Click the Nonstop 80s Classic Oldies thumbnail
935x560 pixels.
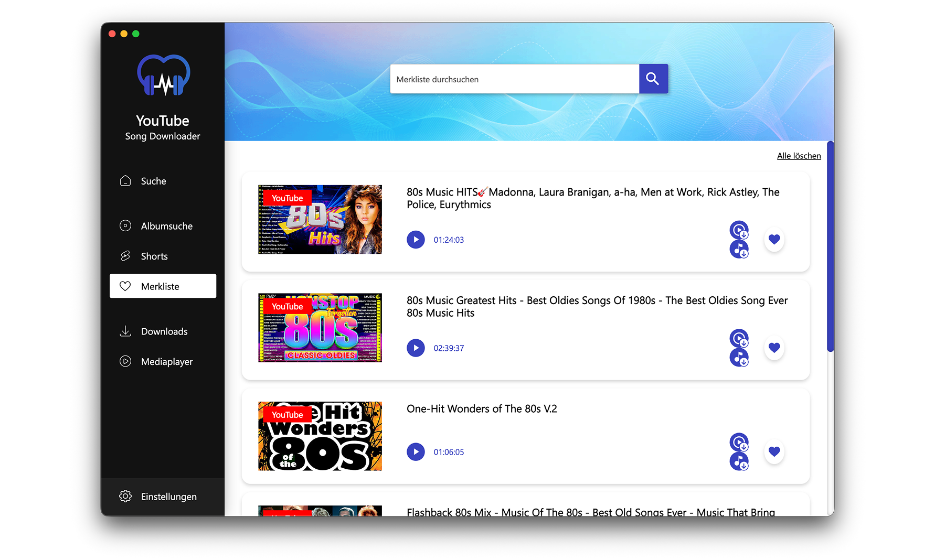(x=320, y=328)
